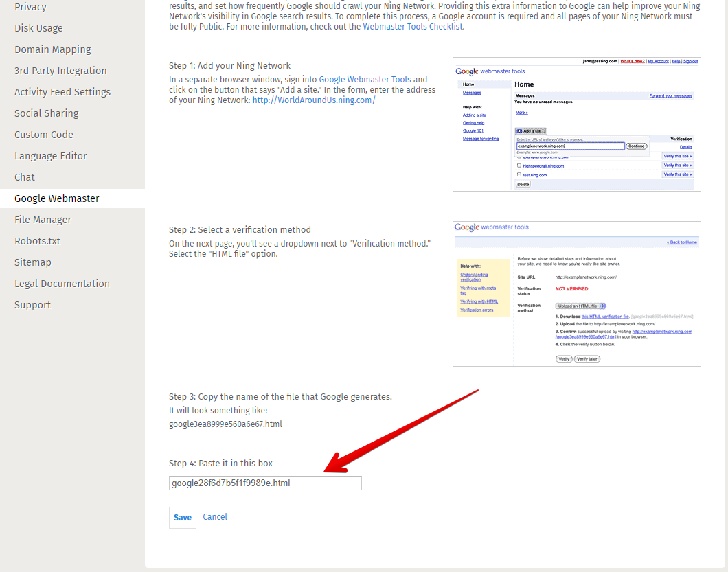This screenshot has height=572, width=728.
Task: Open Robots.txt settings
Action: pos(37,242)
